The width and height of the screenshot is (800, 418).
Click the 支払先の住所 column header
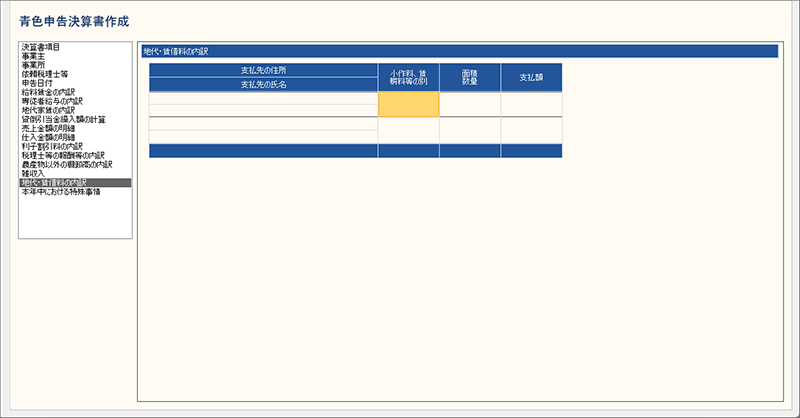tap(263, 70)
